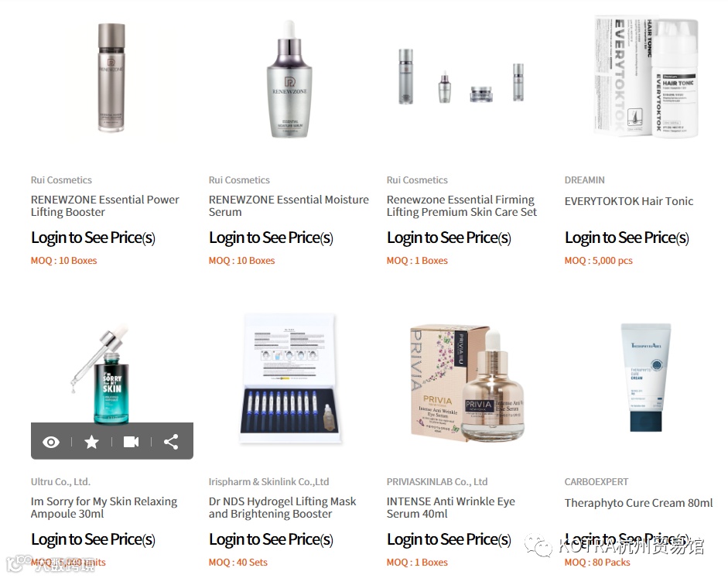Open the RENEWZONE Essential Power Lifting Booster image

111,78
